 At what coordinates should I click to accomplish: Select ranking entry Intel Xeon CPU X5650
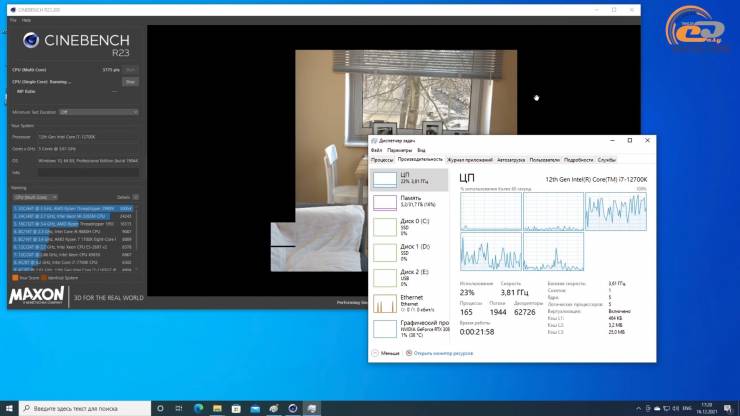[x=73, y=255]
